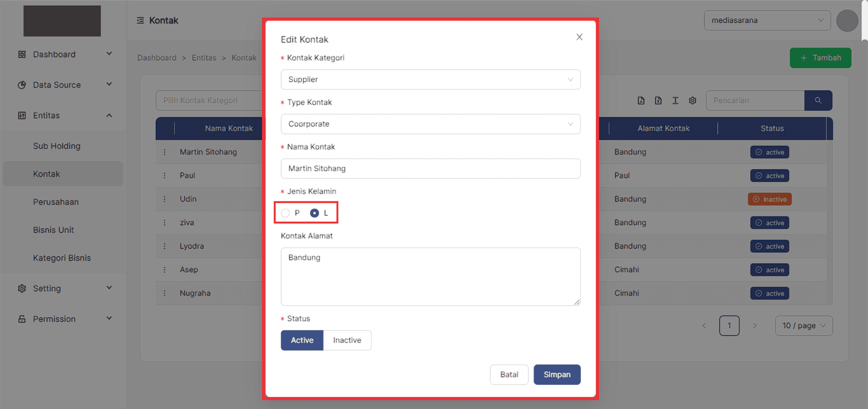The height and width of the screenshot is (409, 868).
Task: Open Perusahaan in the sidebar
Action: coord(56,202)
